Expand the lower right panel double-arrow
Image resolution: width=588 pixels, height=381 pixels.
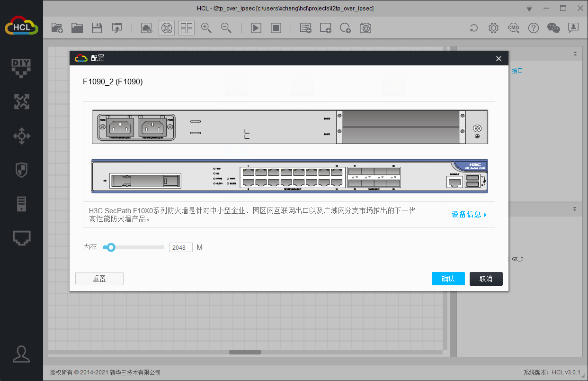click(x=575, y=209)
